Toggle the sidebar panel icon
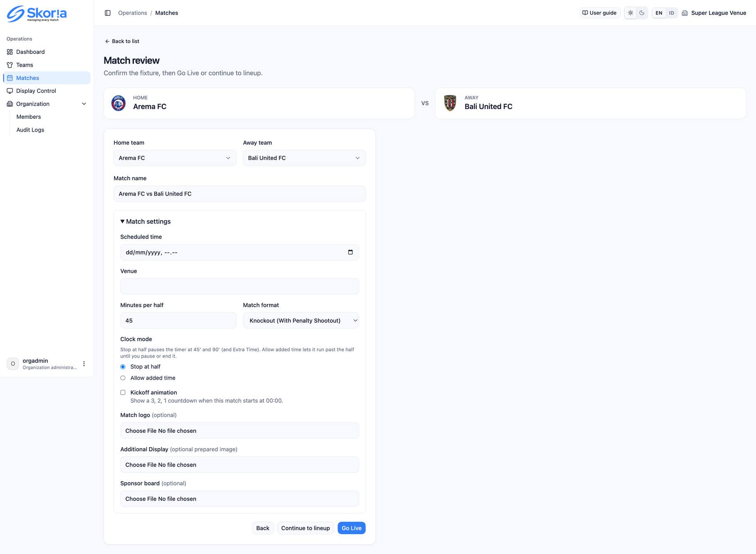Viewport: 756px width, 554px height. pos(108,13)
